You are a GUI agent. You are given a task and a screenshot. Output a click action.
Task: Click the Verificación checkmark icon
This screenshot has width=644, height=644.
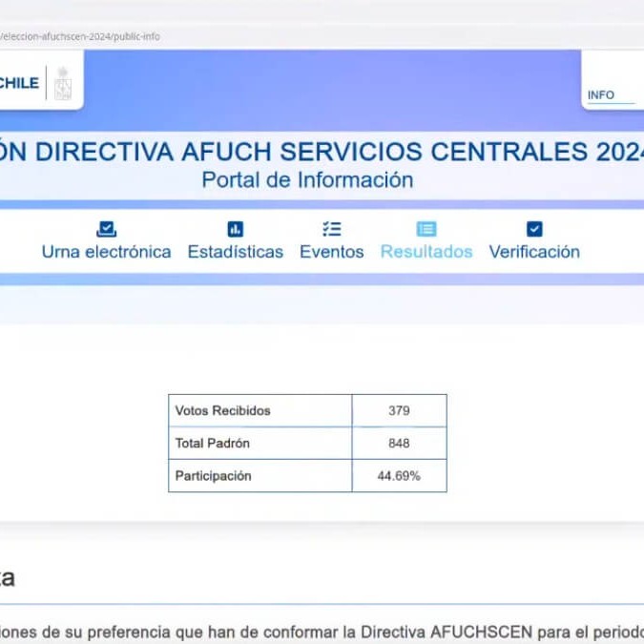534,229
